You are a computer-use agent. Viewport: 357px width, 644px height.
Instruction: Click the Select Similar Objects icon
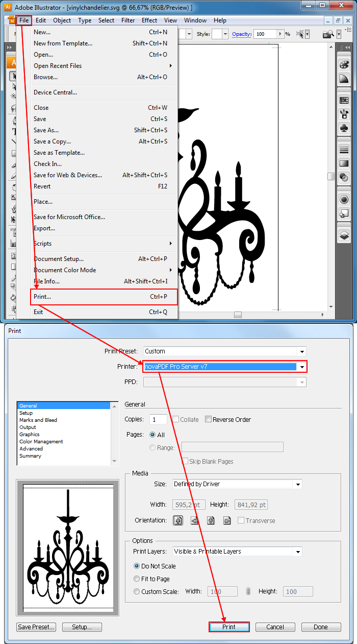click(x=300, y=34)
